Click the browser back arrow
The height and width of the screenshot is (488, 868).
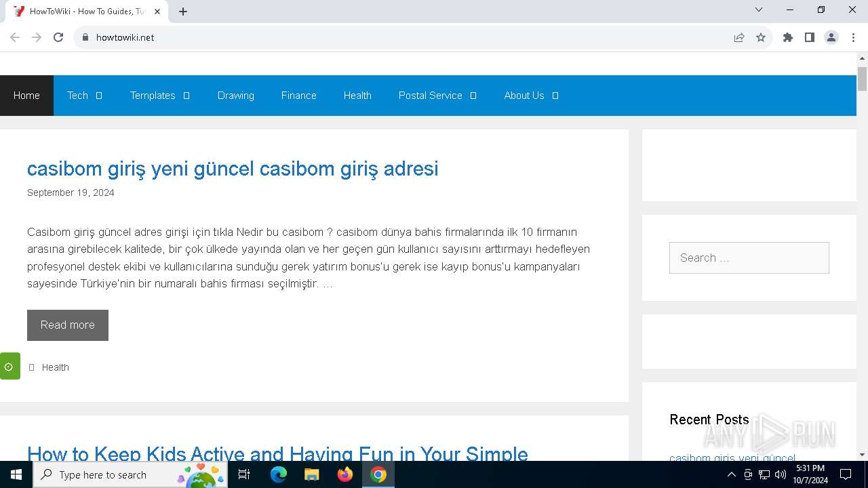[15, 37]
